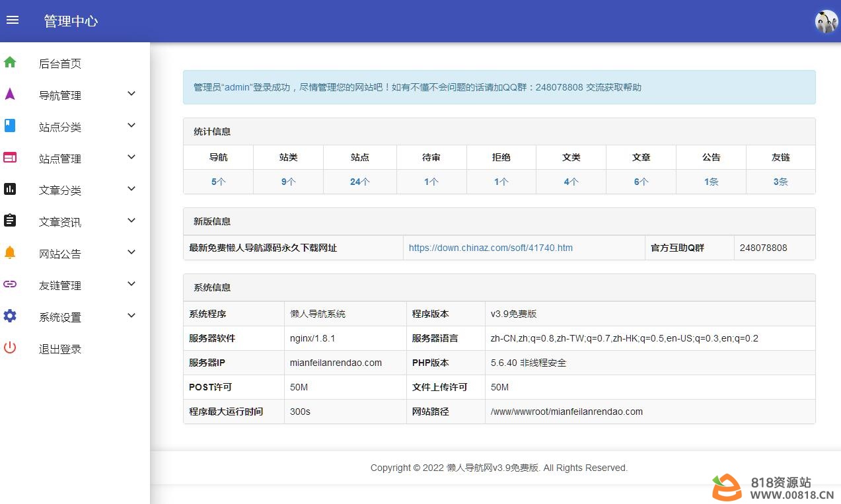Click the 管理中心 header title
The width and height of the screenshot is (841, 504).
pyautogui.click(x=71, y=21)
